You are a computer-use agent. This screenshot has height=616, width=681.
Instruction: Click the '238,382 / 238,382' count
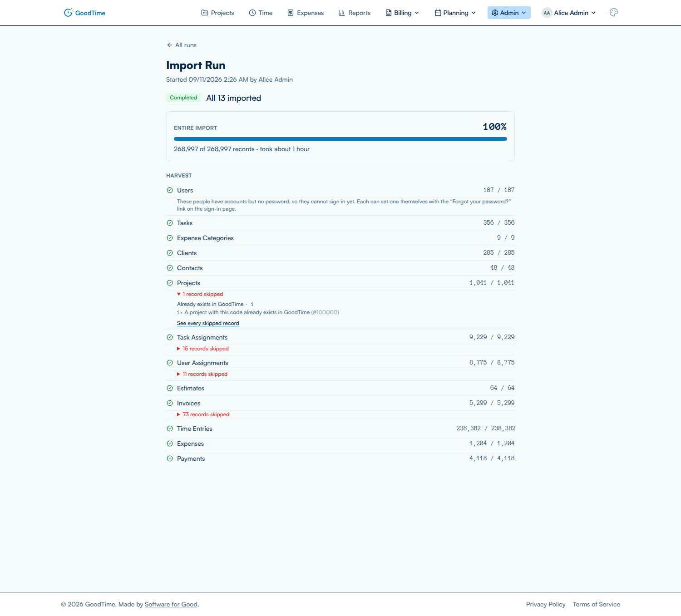[486, 428]
